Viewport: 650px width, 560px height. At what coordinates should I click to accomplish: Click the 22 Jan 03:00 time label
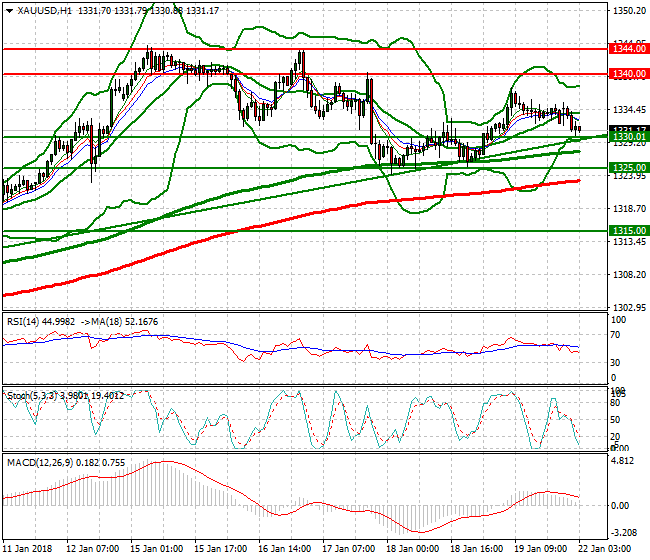tap(605, 548)
